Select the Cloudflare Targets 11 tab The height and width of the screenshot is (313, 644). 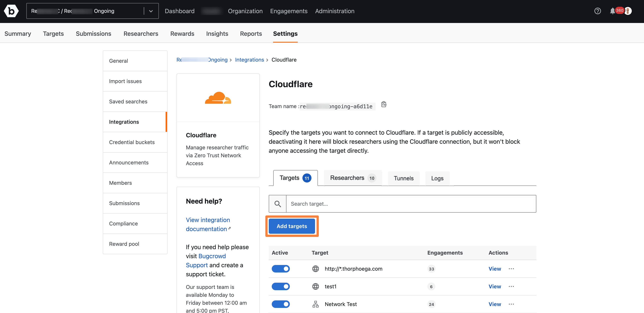[295, 178]
